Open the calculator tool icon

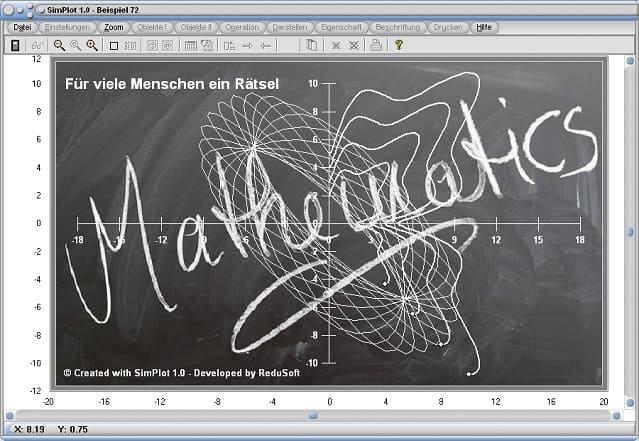[15, 45]
